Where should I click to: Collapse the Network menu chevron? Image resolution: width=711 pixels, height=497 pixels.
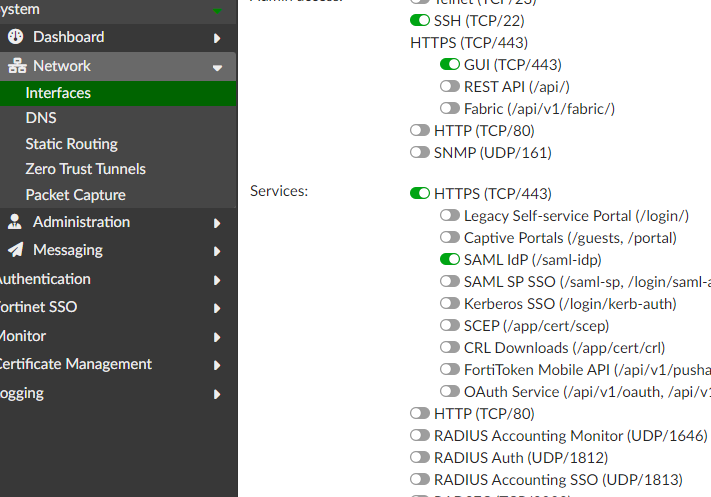pos(217,67)
